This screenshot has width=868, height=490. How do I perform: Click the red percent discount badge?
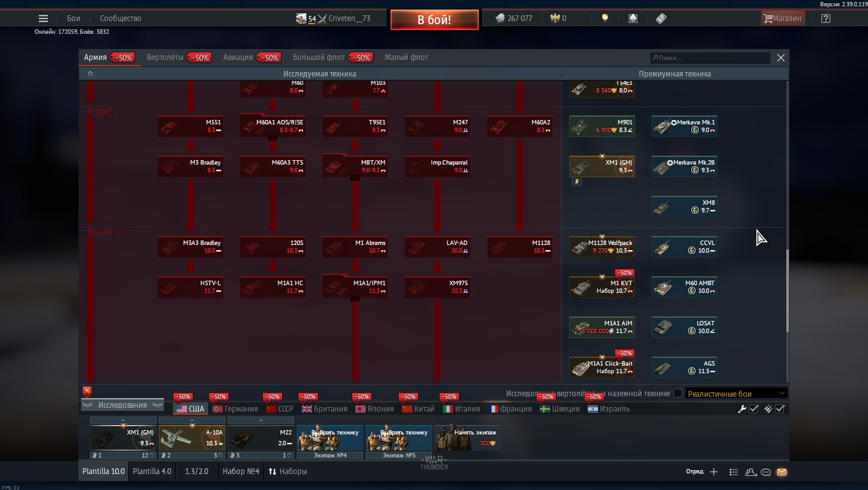point(87,391)
